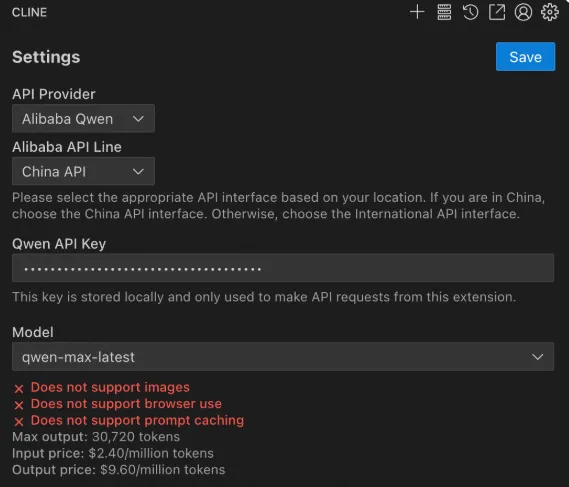Click the API interface location help text
The height and width of the screenshot is (487, 569).
278,205
